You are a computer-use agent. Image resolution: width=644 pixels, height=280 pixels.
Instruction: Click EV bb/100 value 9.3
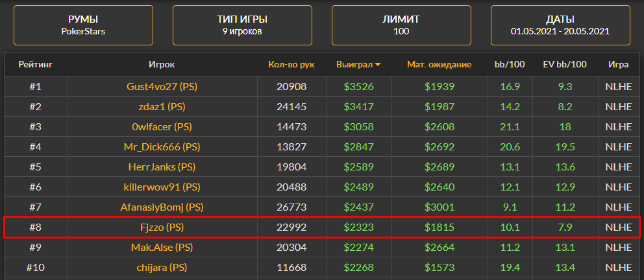(x=565, y=86)
